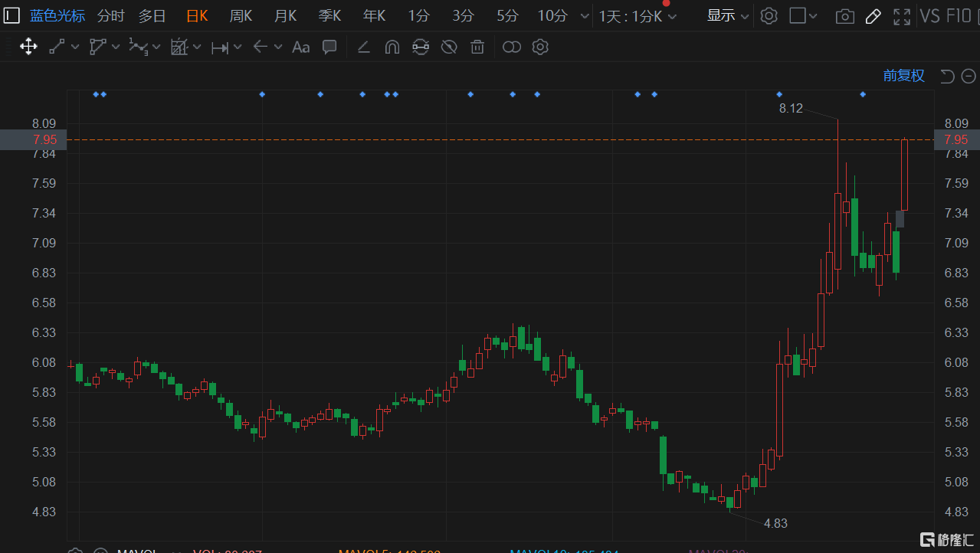Add a comment bubble annotation

point(329,47)
